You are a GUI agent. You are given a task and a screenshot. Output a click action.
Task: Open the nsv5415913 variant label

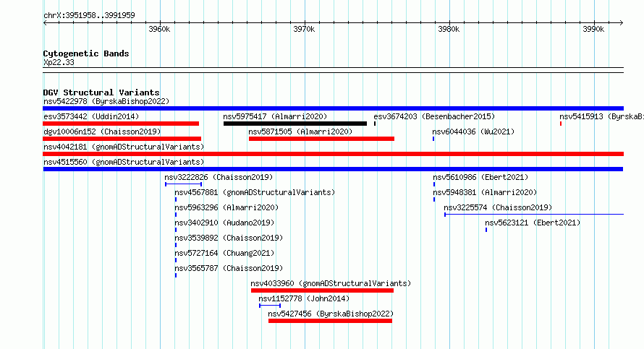coord(602,116)
